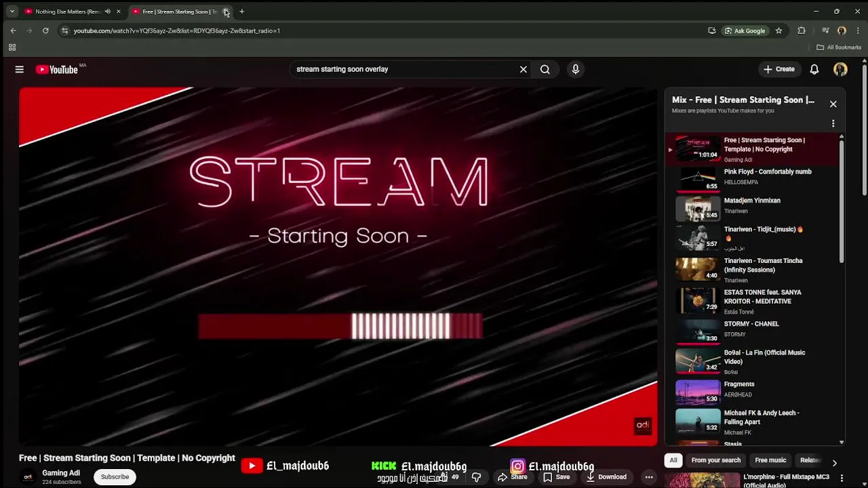Open Gaming Adi channel avatar
This screenshot has width=868, height=488.
click(x=28, y=476)
